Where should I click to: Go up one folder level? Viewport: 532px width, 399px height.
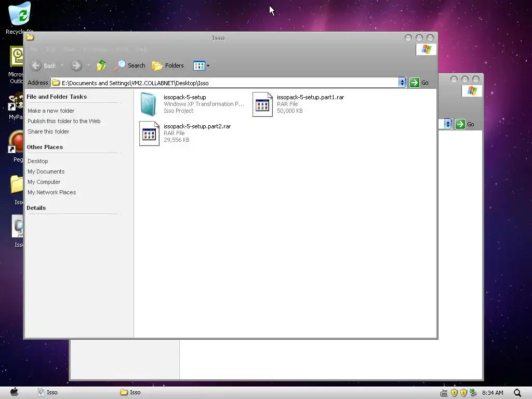pos(101,65)
